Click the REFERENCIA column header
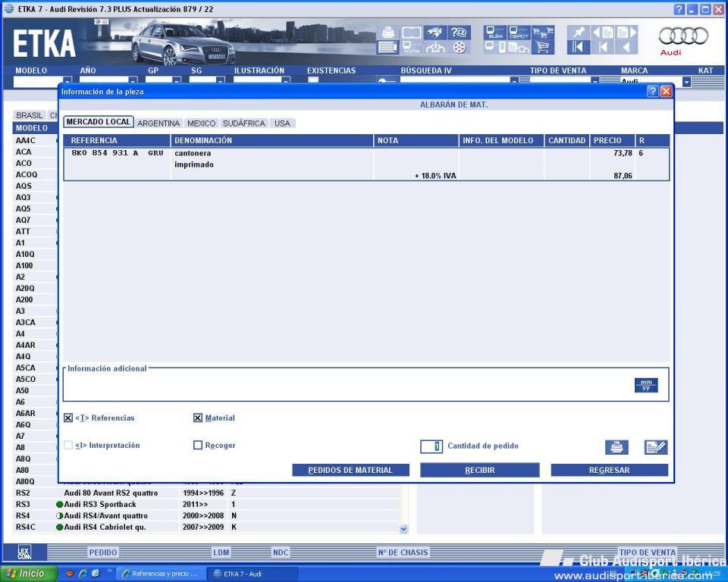The image size is (728, 582). [x=117, y=140]
